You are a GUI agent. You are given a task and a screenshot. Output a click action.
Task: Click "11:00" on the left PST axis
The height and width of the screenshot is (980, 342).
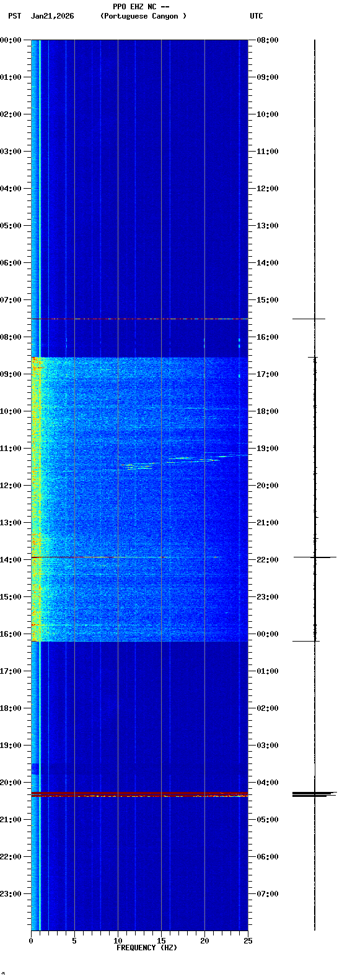[x=11, y=449]
